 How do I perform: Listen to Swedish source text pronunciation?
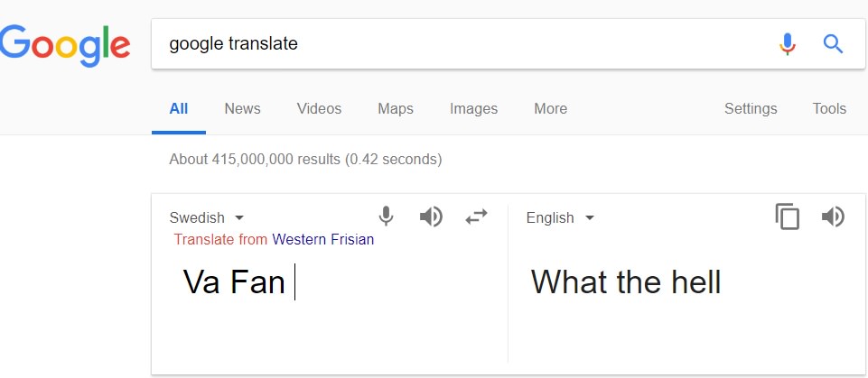click(431, 217)
